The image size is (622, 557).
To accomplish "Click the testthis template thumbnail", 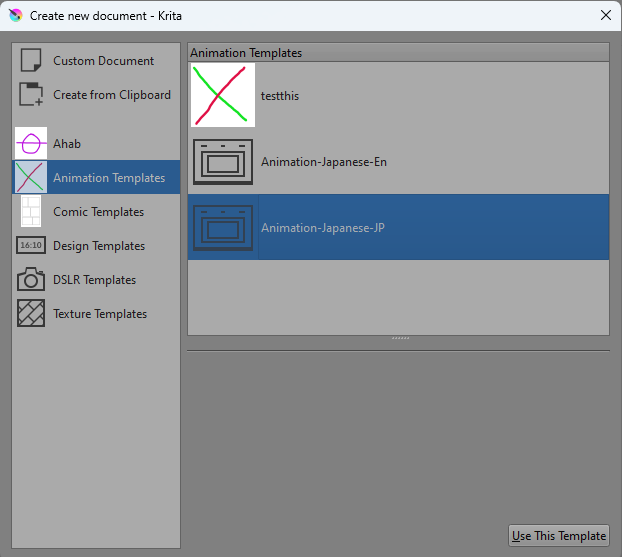I will [x=223, y=95].
